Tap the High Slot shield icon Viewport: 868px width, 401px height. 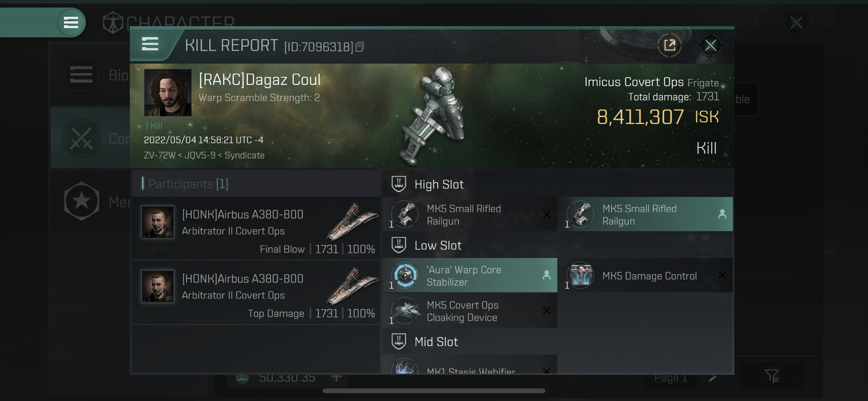click(x=398, y=184)
